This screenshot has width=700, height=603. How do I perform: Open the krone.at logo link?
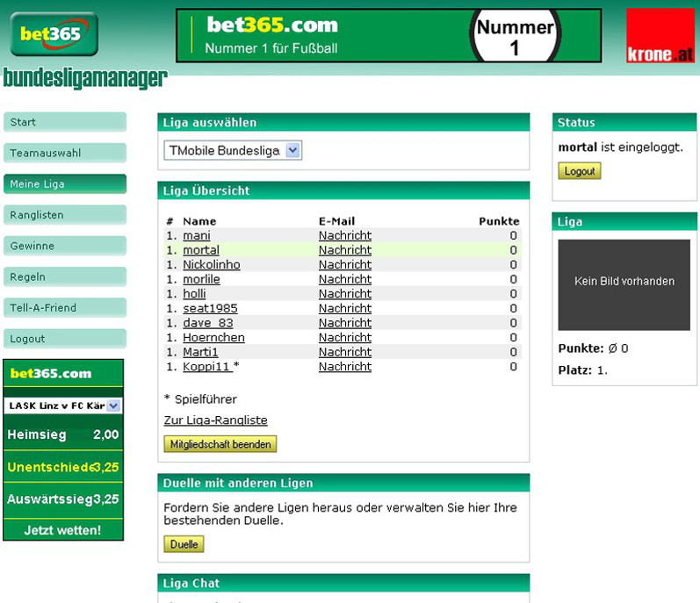660,36
